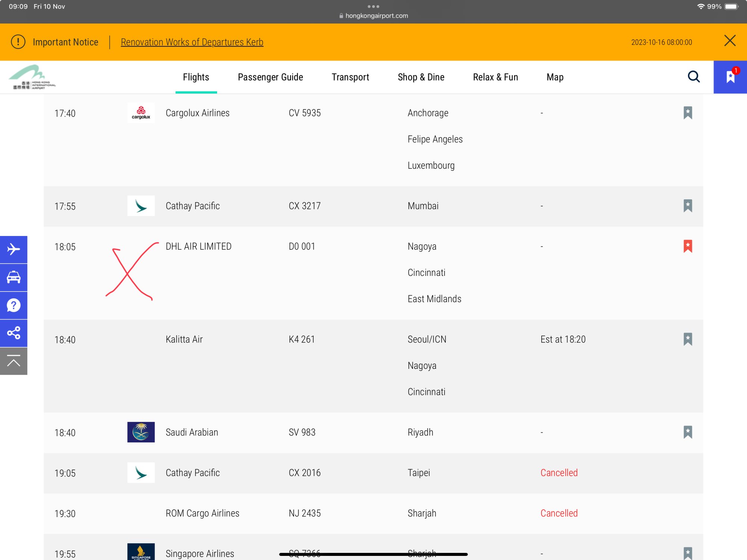Click the flight info sidebar airplane icon
The width and height of the screenshot is (747, 560).
[x=13, y=249]
